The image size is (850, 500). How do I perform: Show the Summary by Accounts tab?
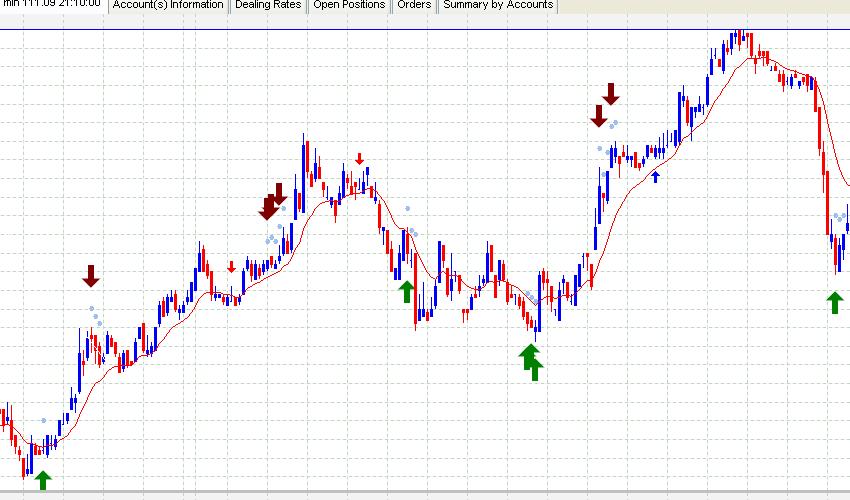coord(498,5)
